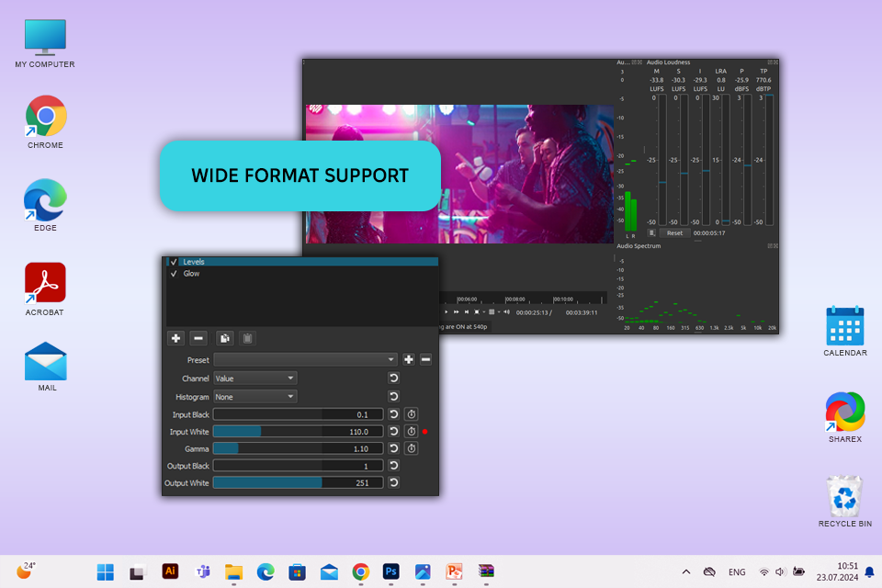Image resolution: width=882 pixels, height=588 pixels.
Task: Reset Gamma to default value
Action: pyautogui.click(x=393, y=448)
